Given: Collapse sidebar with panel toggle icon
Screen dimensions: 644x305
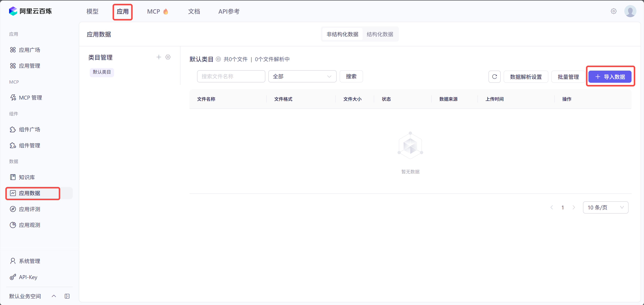Looking at the screenshot, I should tap(67, 296).
